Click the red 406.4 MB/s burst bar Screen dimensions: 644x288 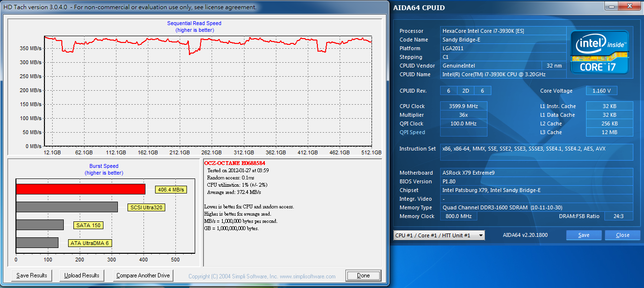[81, 189]
